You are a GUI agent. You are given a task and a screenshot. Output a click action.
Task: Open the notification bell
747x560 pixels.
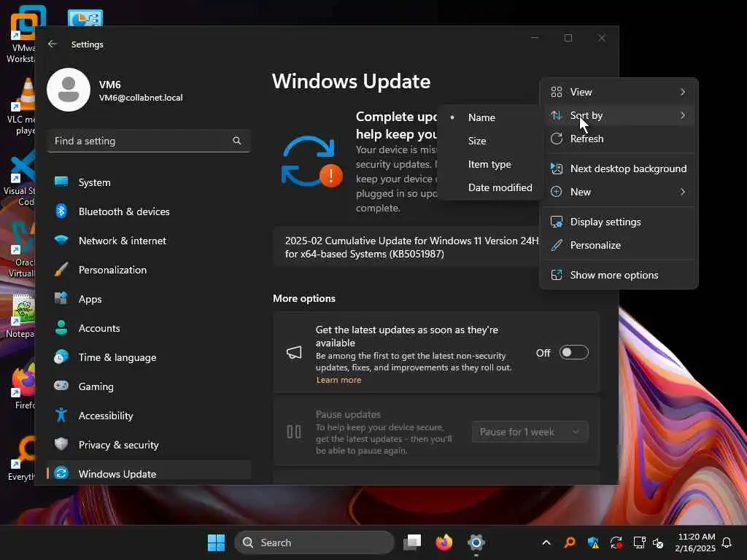(727, 542)
